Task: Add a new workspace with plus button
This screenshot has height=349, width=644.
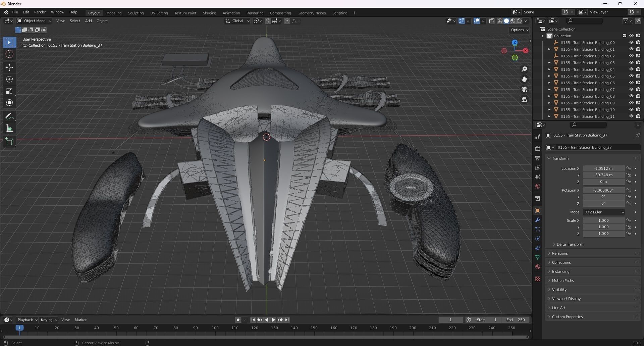Action: point(354,13)
